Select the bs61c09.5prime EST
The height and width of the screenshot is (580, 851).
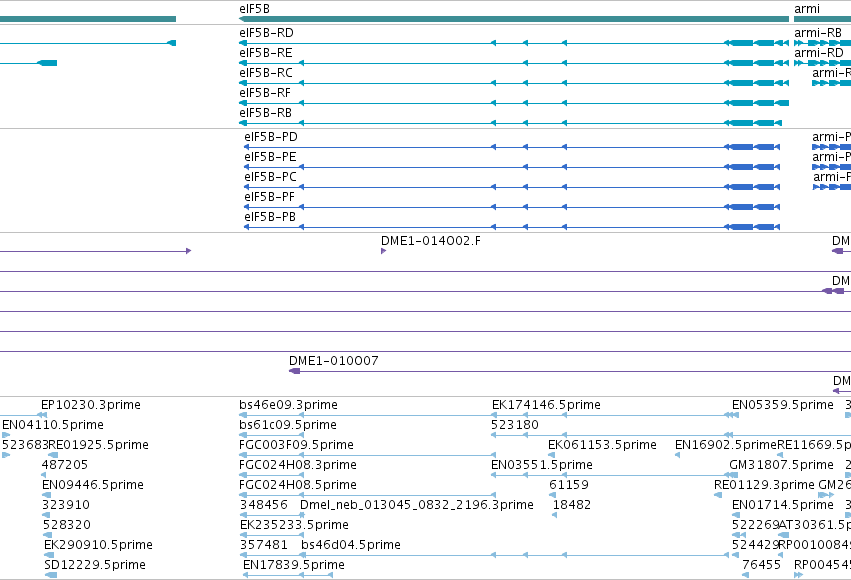pyautogui.click(x=288, y=425)
